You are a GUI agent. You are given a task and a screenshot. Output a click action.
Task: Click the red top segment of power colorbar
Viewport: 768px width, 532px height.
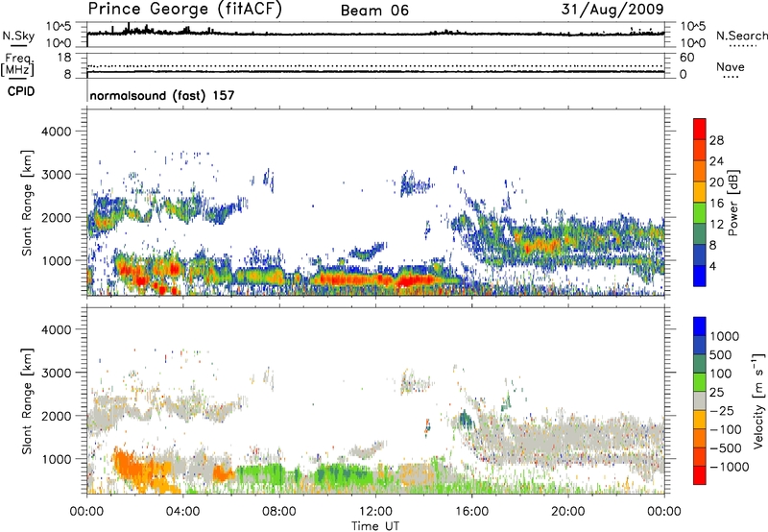(700, 129)
